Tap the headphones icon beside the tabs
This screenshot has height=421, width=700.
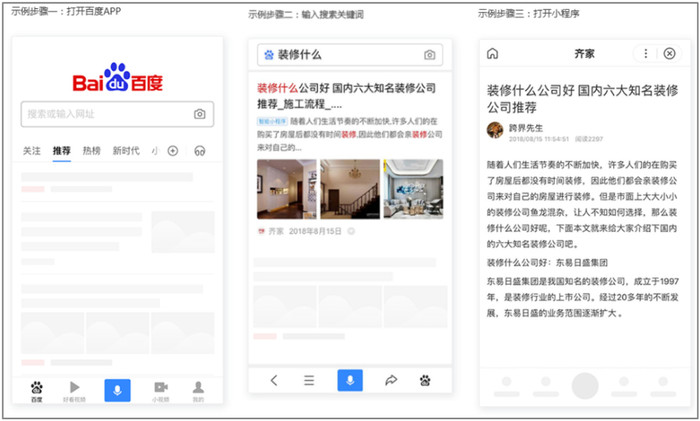pos(200,151)
